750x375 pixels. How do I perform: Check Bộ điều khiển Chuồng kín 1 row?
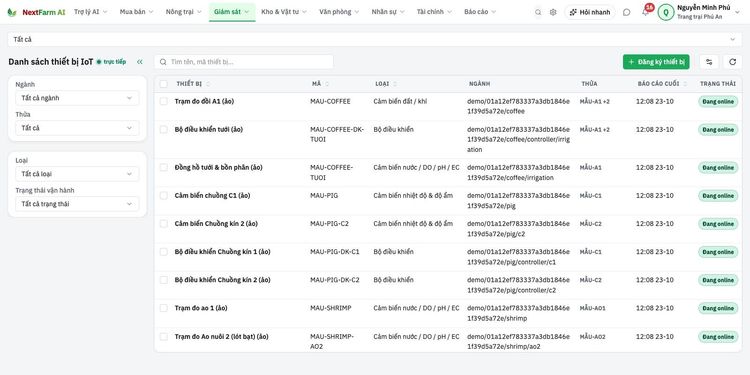pyautogui.click(x=164, y=252)
